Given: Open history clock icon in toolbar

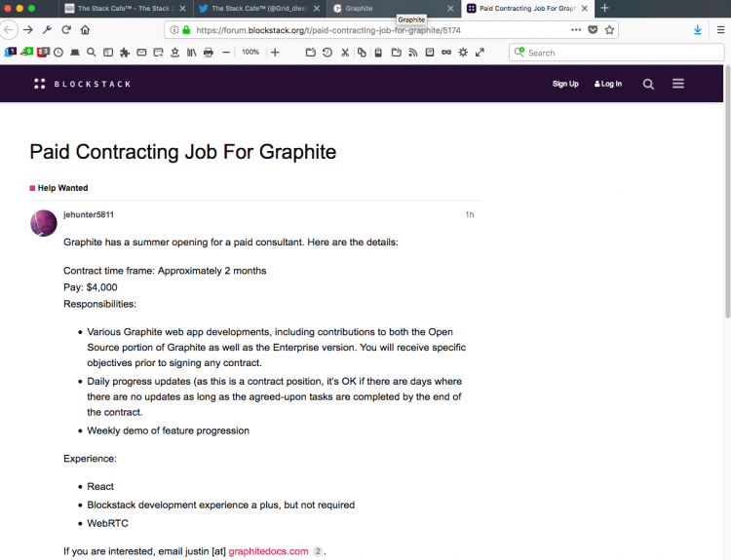Looking at the screenshot, I should 58,53.
